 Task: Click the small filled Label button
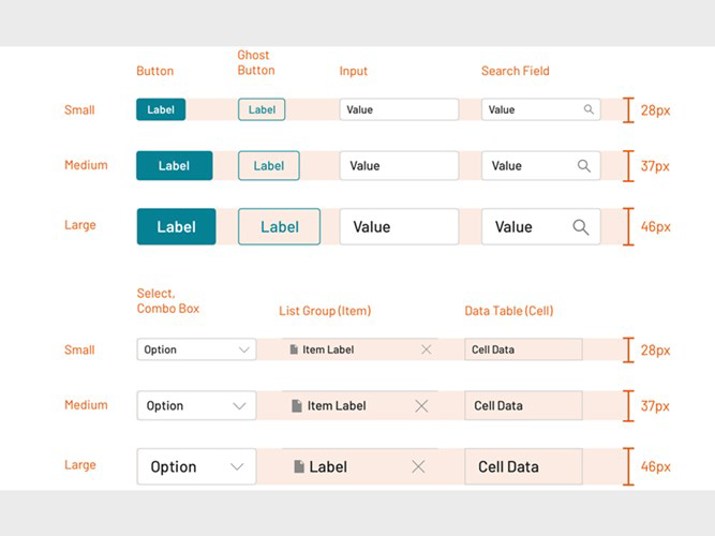[161, 109]
